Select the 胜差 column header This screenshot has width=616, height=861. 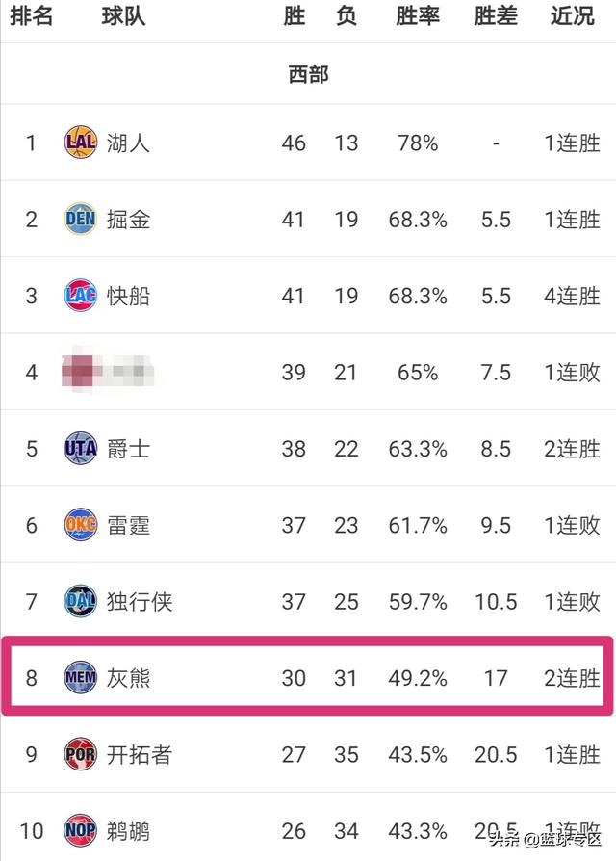(496, 16)
